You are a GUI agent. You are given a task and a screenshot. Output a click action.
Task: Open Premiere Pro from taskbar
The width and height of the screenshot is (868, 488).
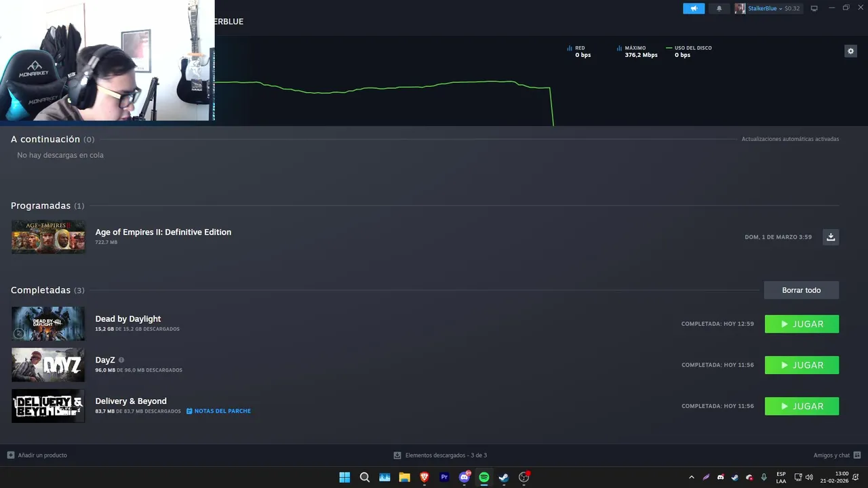(x=444, y=477)
